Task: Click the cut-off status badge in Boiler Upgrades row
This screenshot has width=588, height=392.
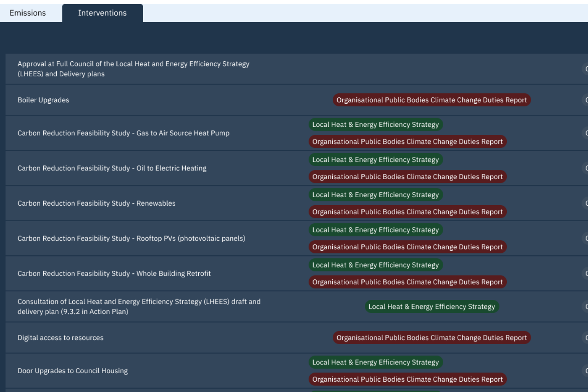Action: [x=586, y=100]
